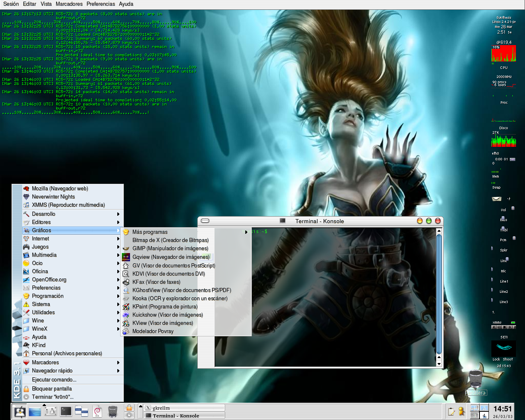525x420 pixels.
Task: Click the GIMP icon in Gráficos submenu
Action: pyautogui.click(x=126, y=249)
